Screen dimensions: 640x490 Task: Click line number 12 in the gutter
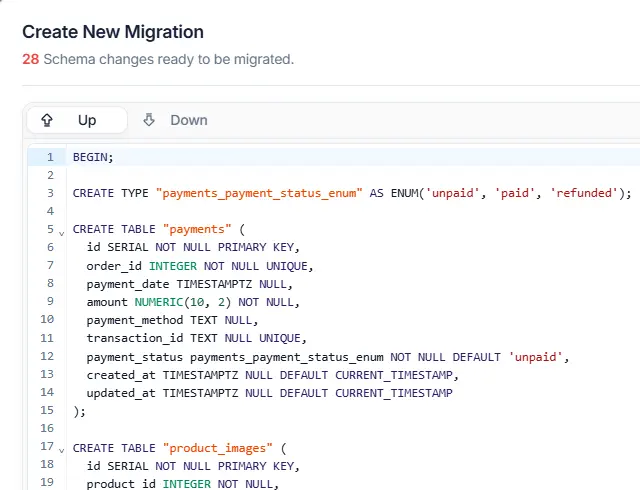click(x=47, y=356)
